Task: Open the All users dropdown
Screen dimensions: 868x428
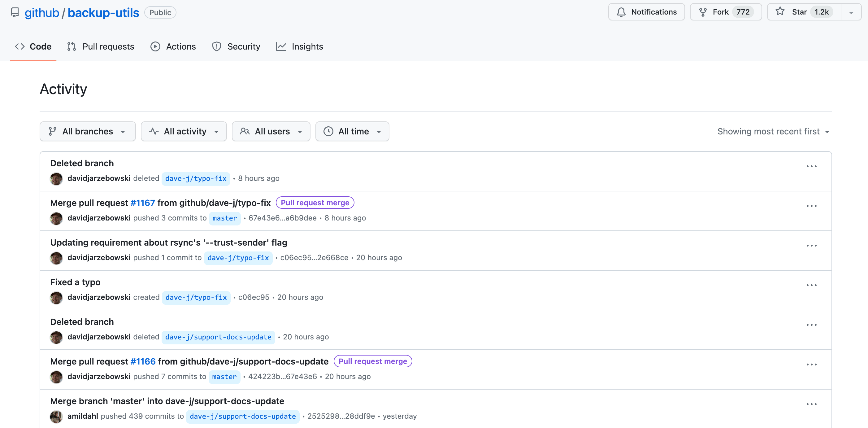Action: click(x=271, y=131)
